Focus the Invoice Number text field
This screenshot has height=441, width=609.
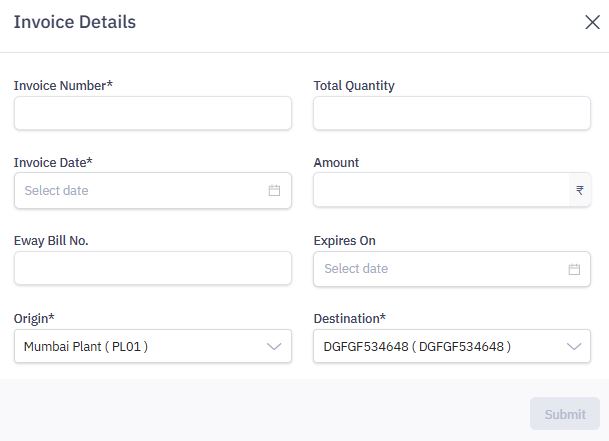[153, 113]
